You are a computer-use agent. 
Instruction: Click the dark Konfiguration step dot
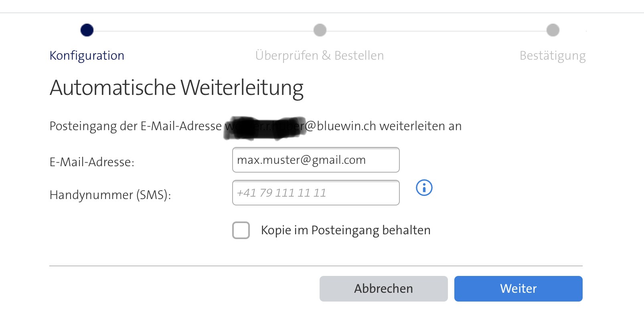point(87,30)
